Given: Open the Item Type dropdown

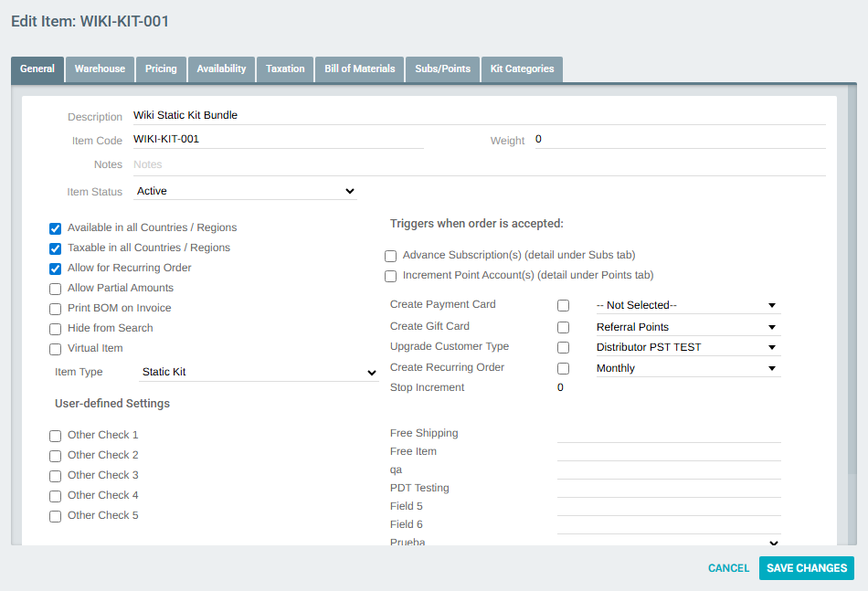Looking at the screenshot, I should [259, 372].
